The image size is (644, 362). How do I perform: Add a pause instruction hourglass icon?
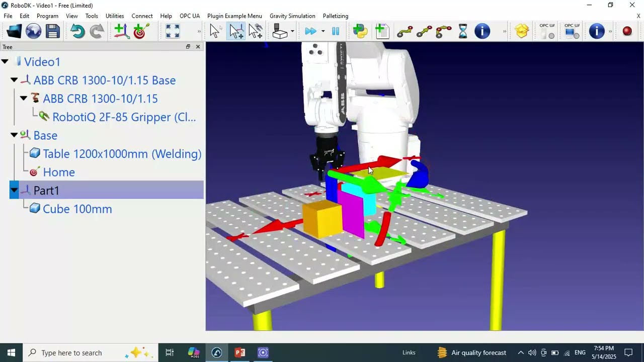tap(463, 31)
